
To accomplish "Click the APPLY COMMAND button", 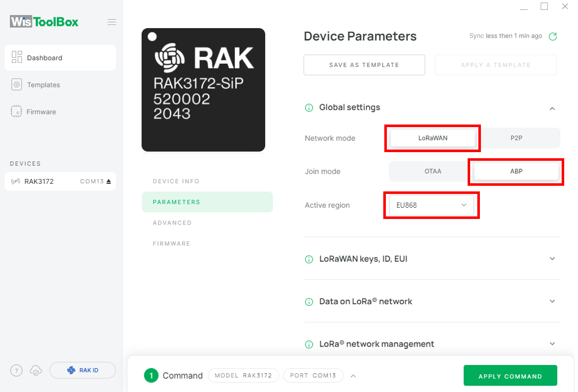I will pyautogui.click(x=510, y=376).
